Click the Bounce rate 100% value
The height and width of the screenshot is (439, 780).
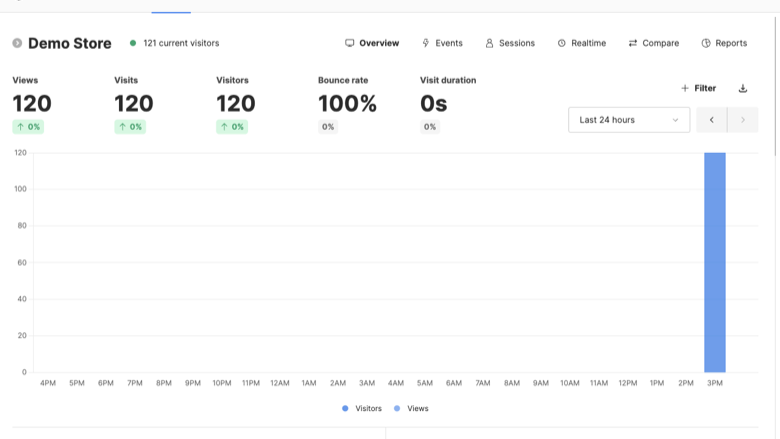click(347, 103)
